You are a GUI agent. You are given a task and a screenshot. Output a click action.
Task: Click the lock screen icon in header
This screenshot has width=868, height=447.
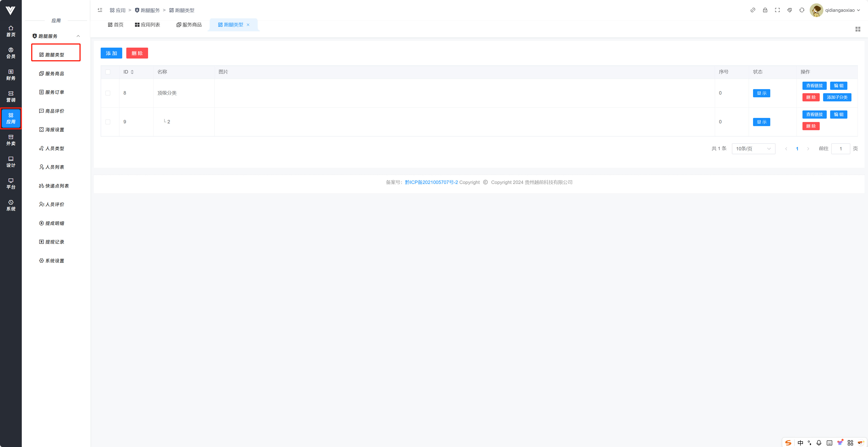765,10
